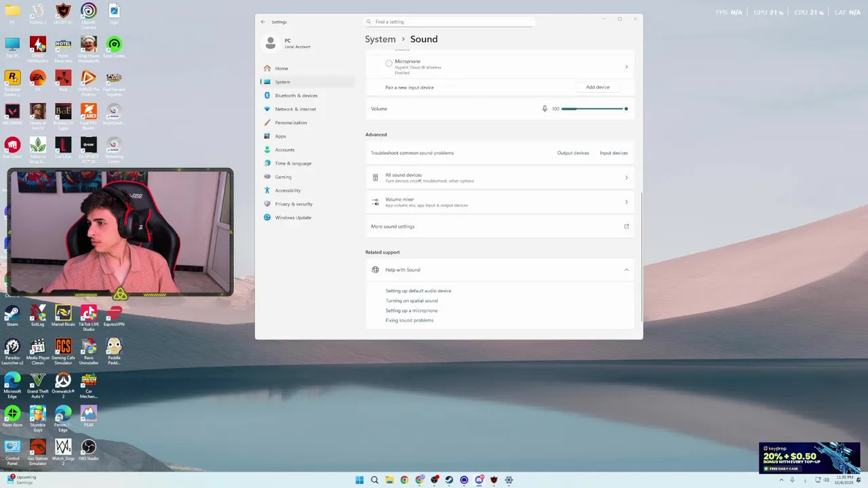The image size is (868, 488).
Task: Open File Explorer from taskbar
Action: point(389,480)
